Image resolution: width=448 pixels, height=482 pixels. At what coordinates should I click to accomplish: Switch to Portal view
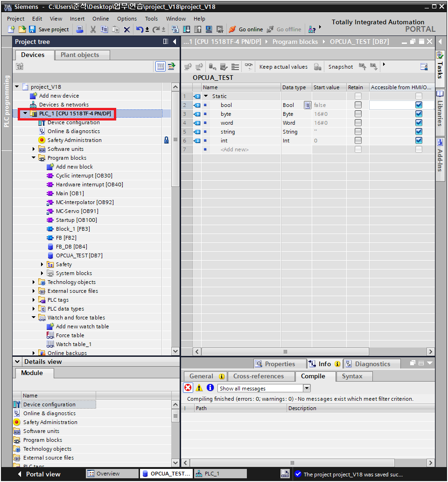(x=39, y=474)
